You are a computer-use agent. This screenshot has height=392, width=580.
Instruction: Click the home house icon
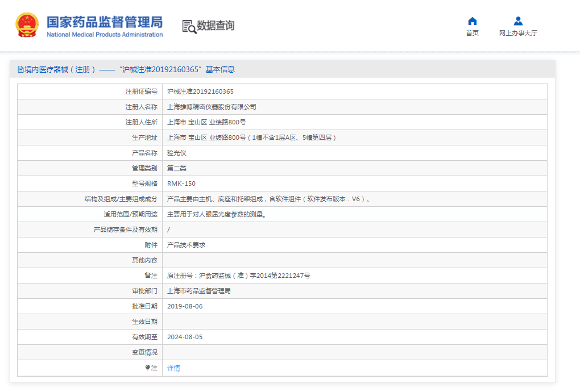point(472,21)
